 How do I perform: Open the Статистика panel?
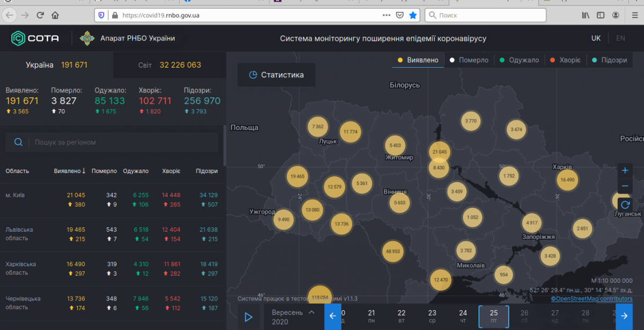point(276,75)
